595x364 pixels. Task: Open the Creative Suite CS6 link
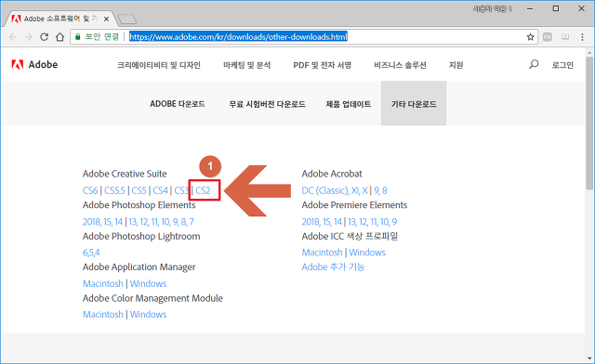pos(90,190)
